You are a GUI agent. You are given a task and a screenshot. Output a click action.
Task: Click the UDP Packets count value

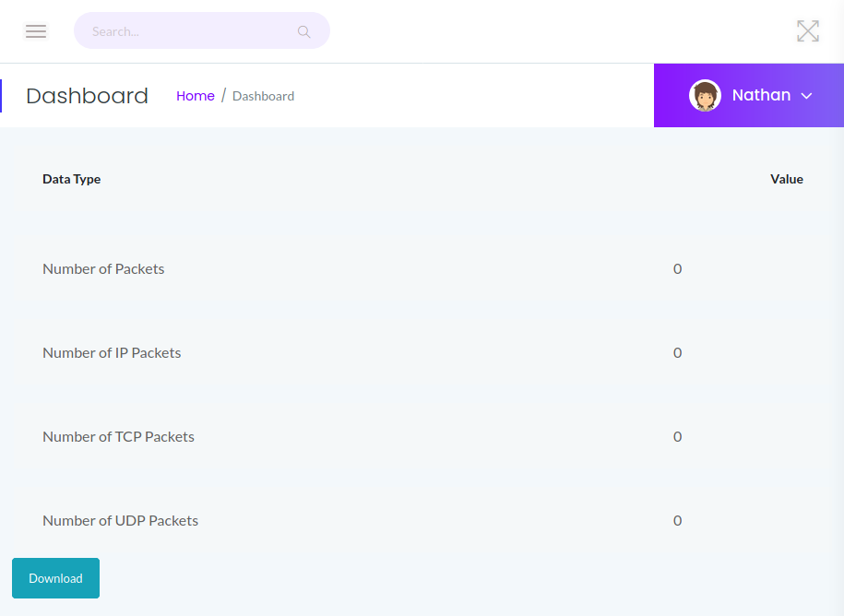tap(677, 521)
